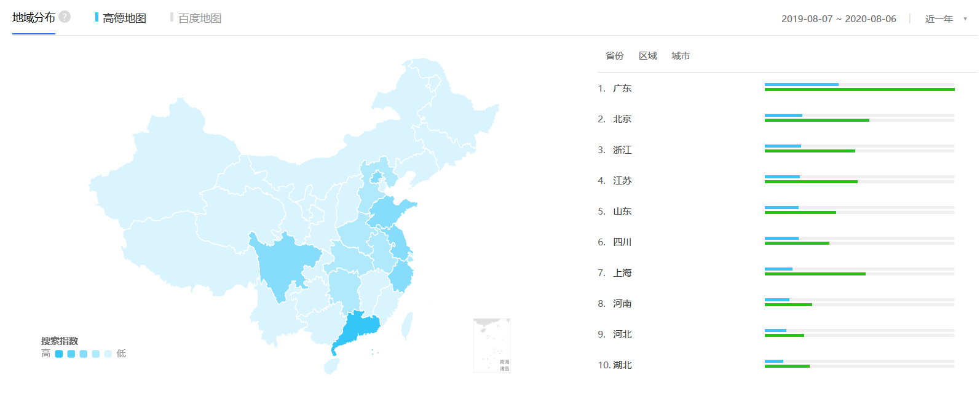Click the darkest blue swatch near 高
The width and height of the screenshot is (980, 396).
coord(58,354)
